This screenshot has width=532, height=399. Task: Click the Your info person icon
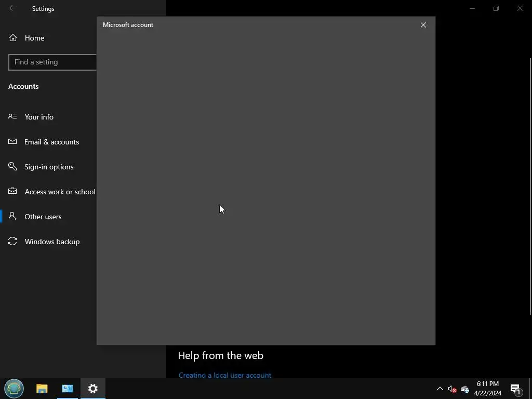pos(12,116)
